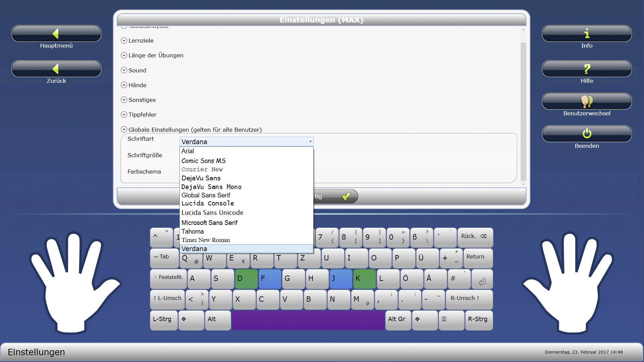Viewport: 644px width, 362px height.
Task: Click the Rück. backspace key
Action: click(475, 238)
